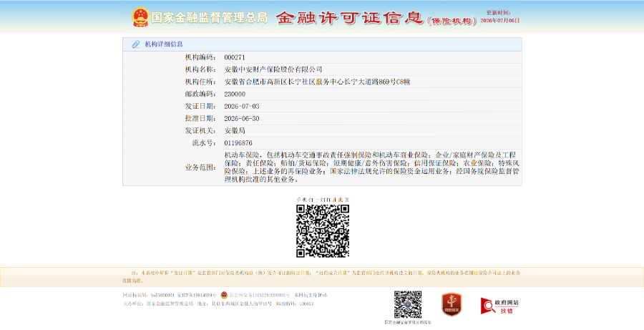Click the 机构住所 address text
Screen dimensions: 644x330
[317, 82]
